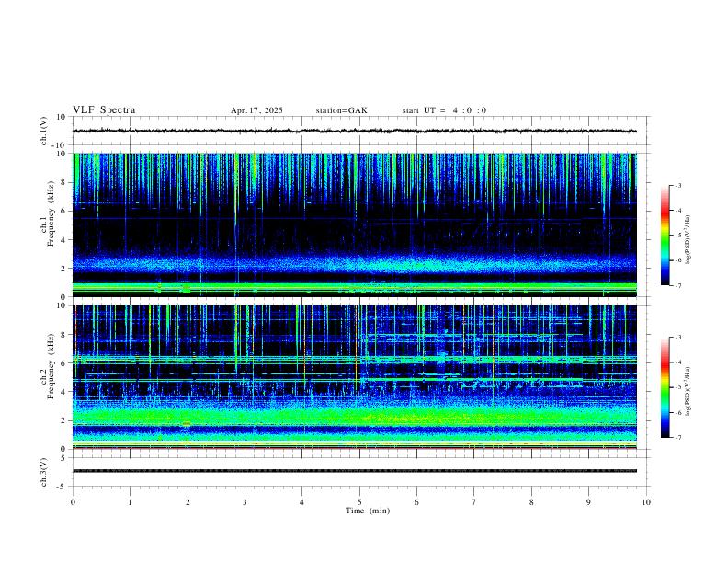
Task: Click the "8" kHz tick on ch.2 frequency axis
Action: click(x=63, y=335)
